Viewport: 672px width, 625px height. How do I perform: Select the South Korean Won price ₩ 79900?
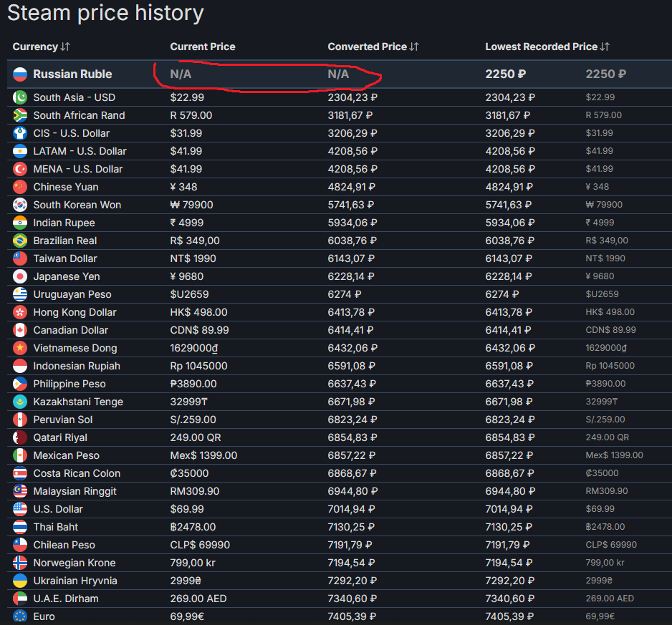(x=191, y=205)
